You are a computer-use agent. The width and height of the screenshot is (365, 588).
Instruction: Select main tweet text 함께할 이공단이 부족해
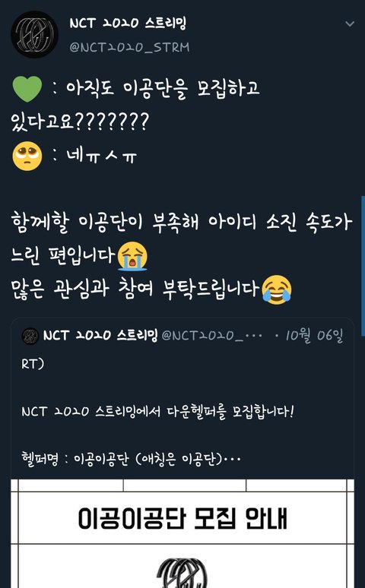coord(105,223)
